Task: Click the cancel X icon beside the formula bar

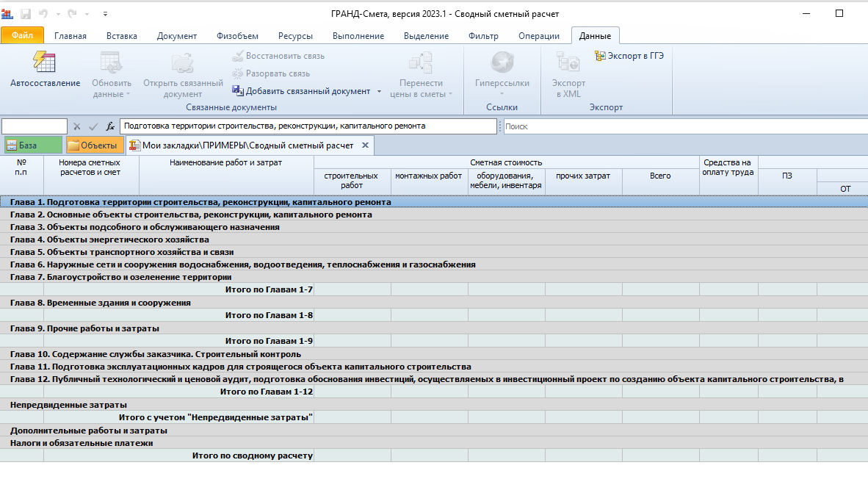Action: click(x=77, y=126)
